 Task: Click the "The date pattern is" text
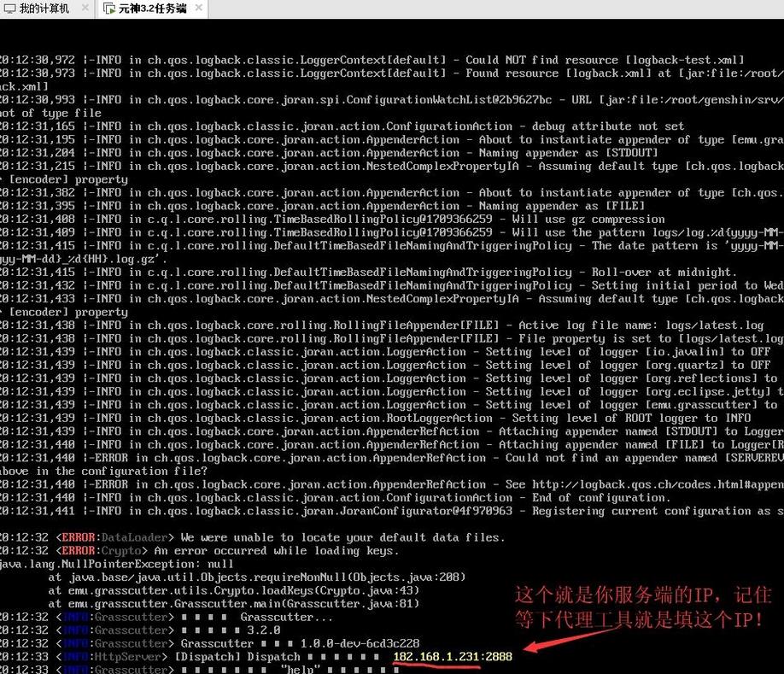click(x=655, y=246)
